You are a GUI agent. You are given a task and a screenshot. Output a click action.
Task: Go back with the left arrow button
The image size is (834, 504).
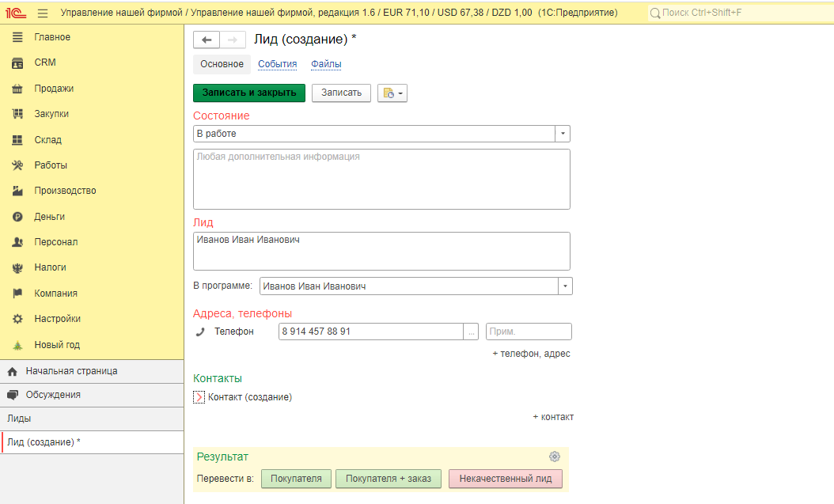207,40
